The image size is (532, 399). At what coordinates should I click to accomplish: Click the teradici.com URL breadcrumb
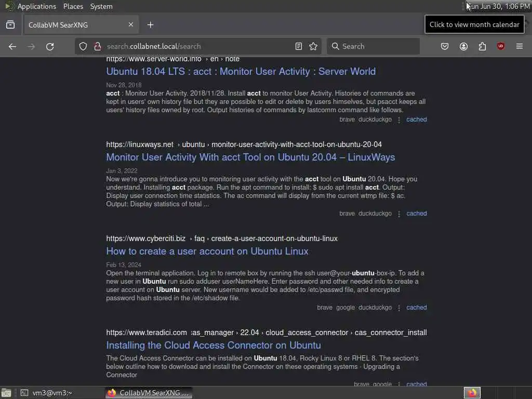click(267, 332)
